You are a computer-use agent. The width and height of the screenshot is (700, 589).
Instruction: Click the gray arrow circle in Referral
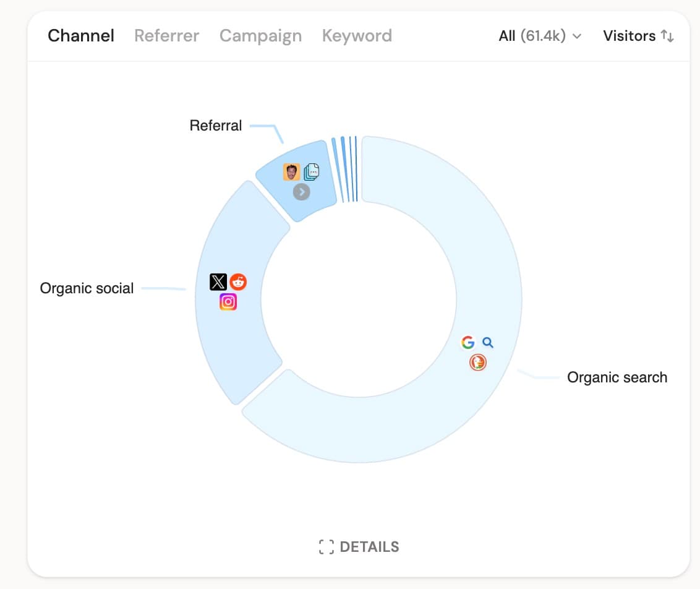301,192
